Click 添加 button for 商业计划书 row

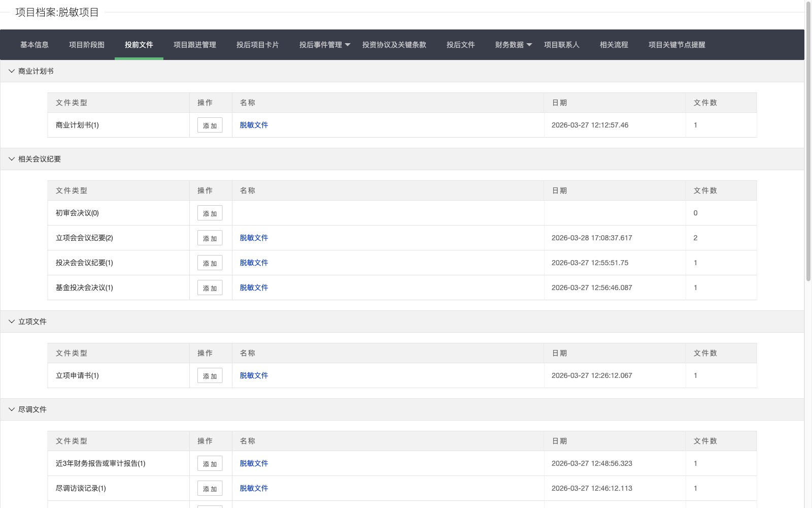(x=210, y=125)
